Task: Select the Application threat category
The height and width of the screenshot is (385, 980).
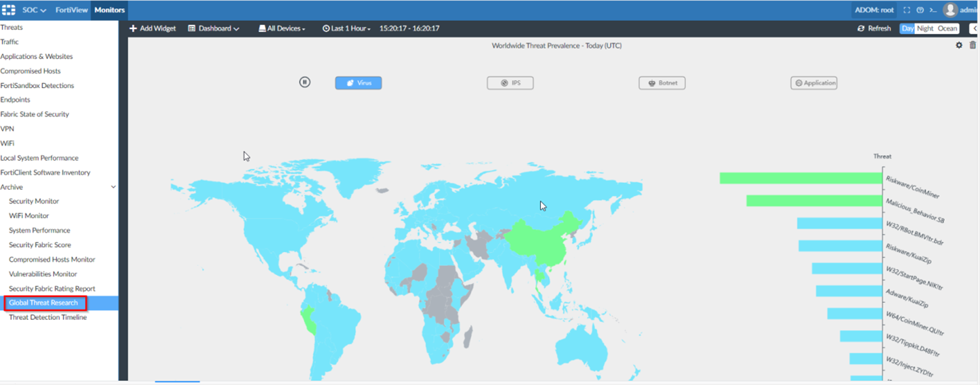Action: [x=814, y=83]
